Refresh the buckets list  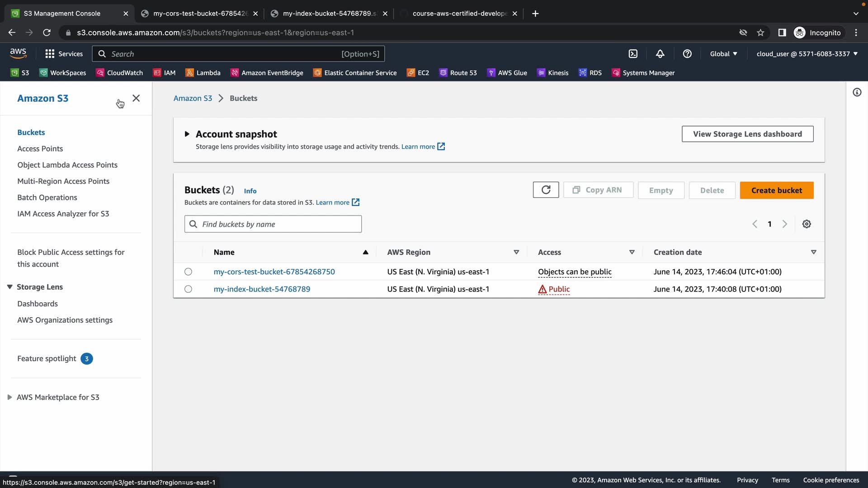(546, 190)
